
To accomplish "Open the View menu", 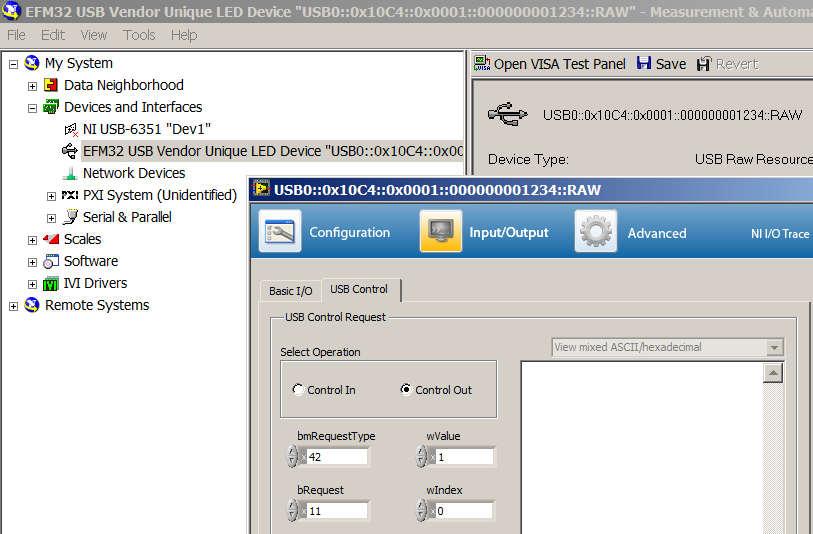I will (x=94, y=35).
